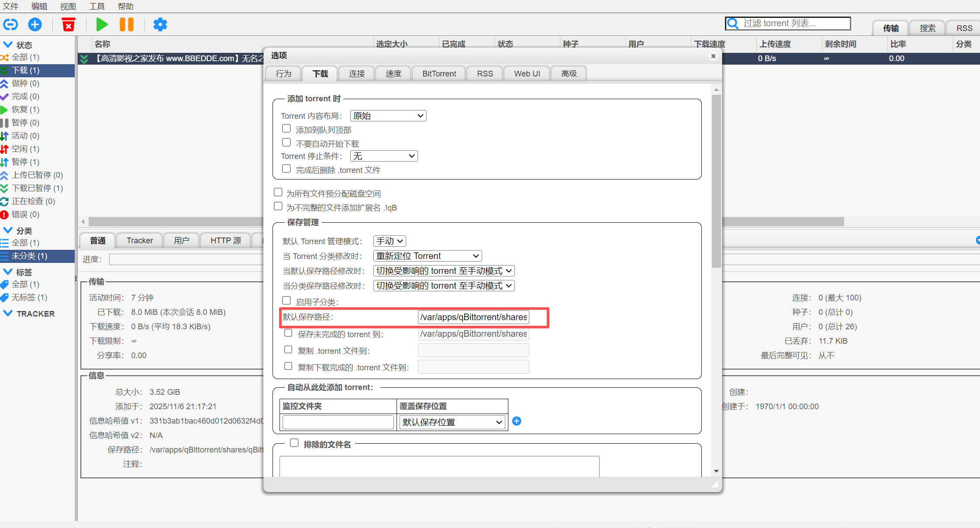The height and width of the screenshot is (528, 980).
Task: Open the Torrent 内容布局 dropdown
Action: click(387, 115)
